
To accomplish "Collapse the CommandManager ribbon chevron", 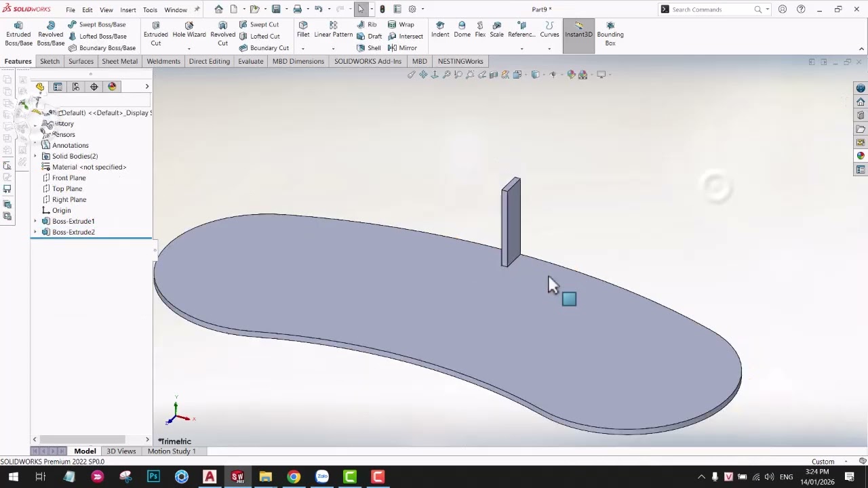I will pyautogui.click(x=861, y=49).
